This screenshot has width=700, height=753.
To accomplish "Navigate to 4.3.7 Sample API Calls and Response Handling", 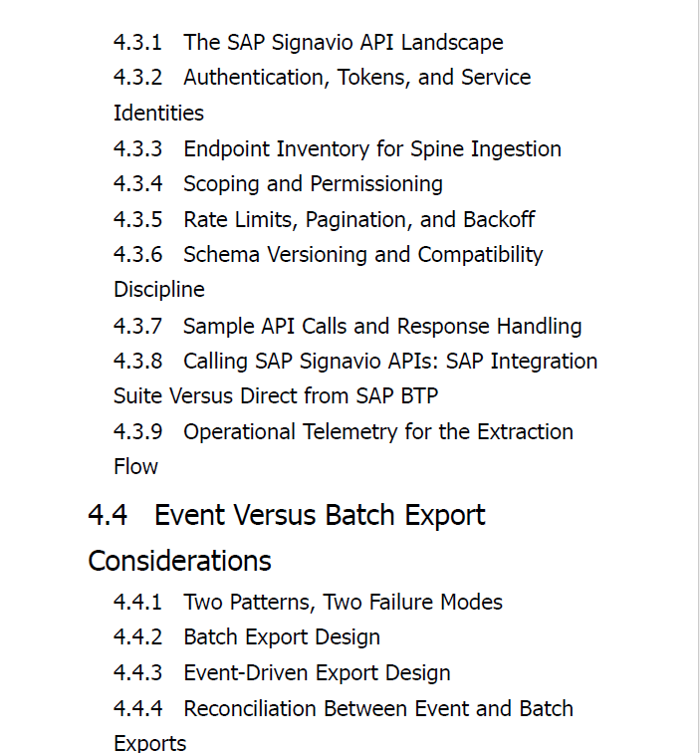I will [x=348, y=326].
